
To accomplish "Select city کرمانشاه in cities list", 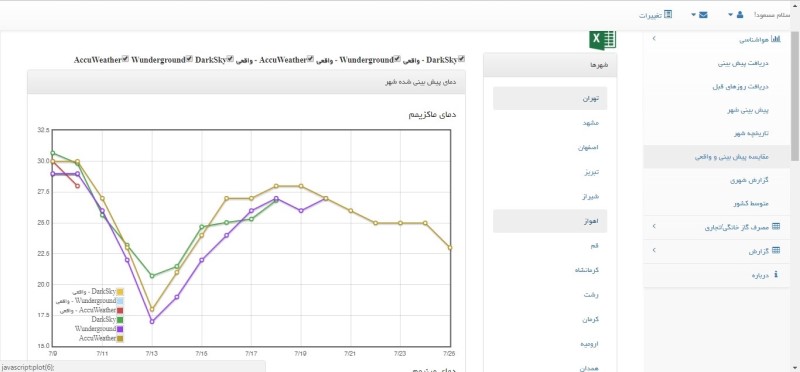I will (x=550, y=270).
